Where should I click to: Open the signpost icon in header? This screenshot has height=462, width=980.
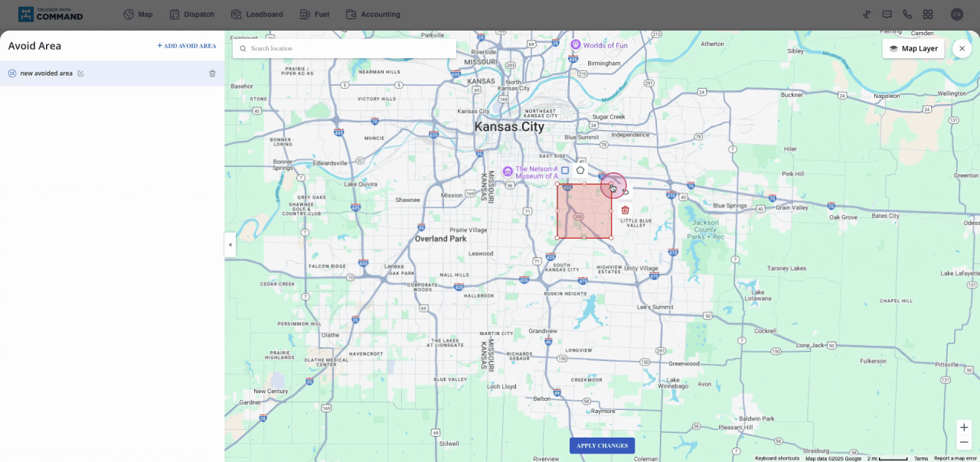point(867,15)
